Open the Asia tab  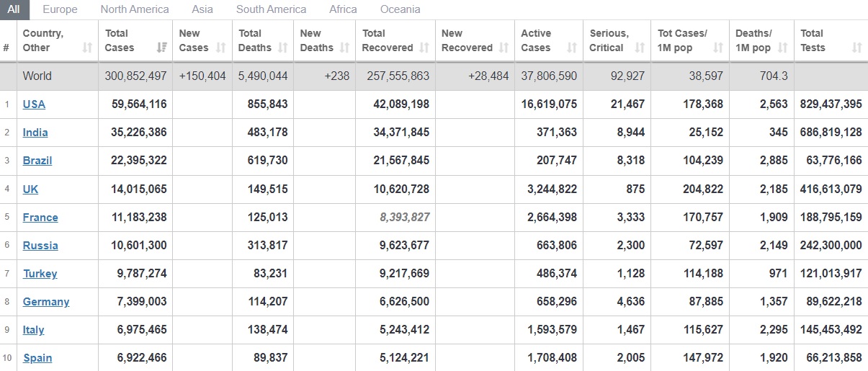point(202,9)
